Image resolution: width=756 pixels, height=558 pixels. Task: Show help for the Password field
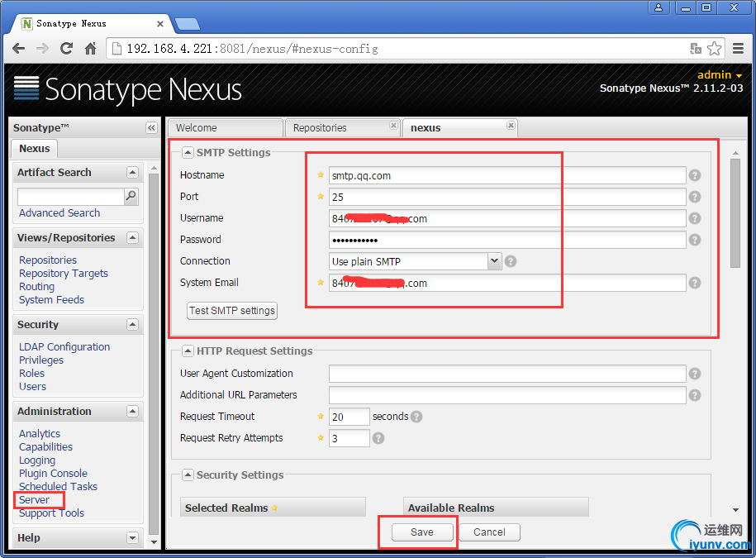click(x=695, y=240)
